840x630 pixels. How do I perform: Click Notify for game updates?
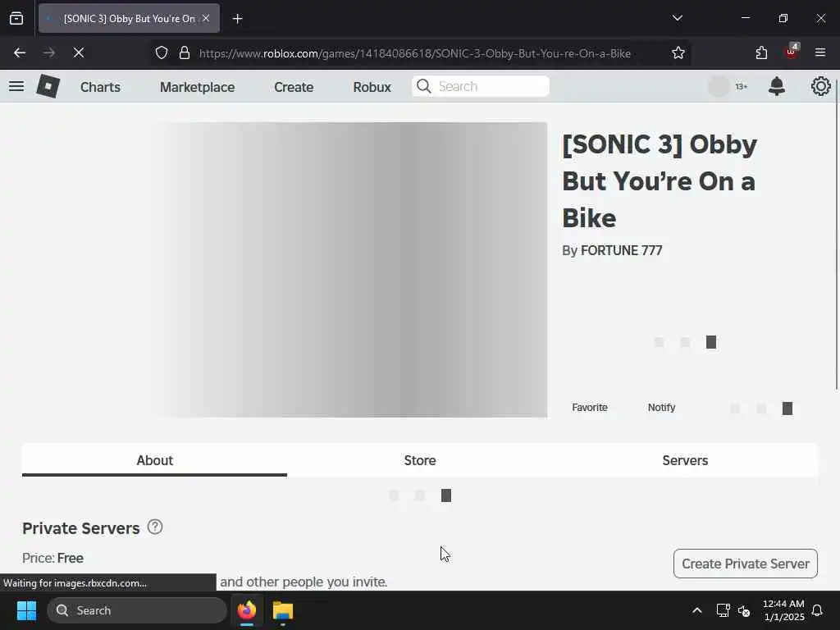(x=661, y=408)
